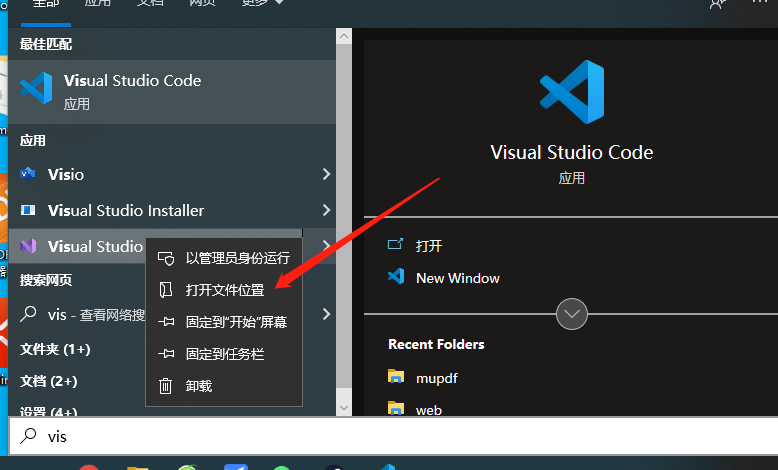Click the purple Visual Studio icon

pos(28,246)
